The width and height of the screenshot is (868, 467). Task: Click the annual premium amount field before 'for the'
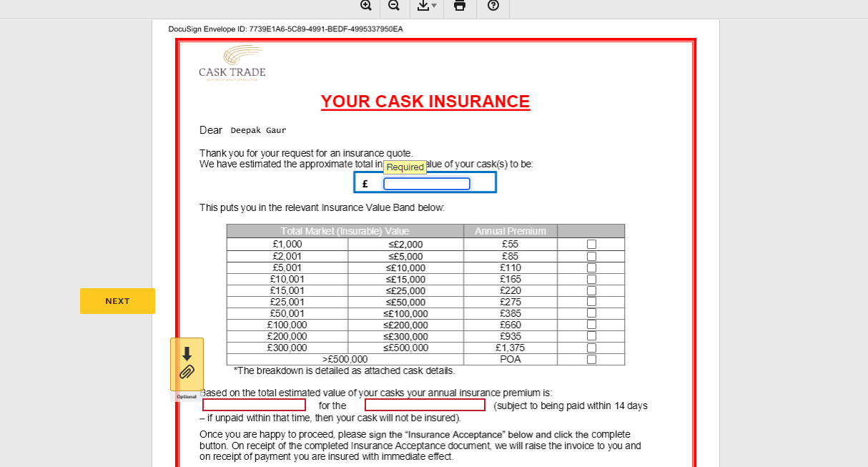pyautogui.click(x=254, y=405)
